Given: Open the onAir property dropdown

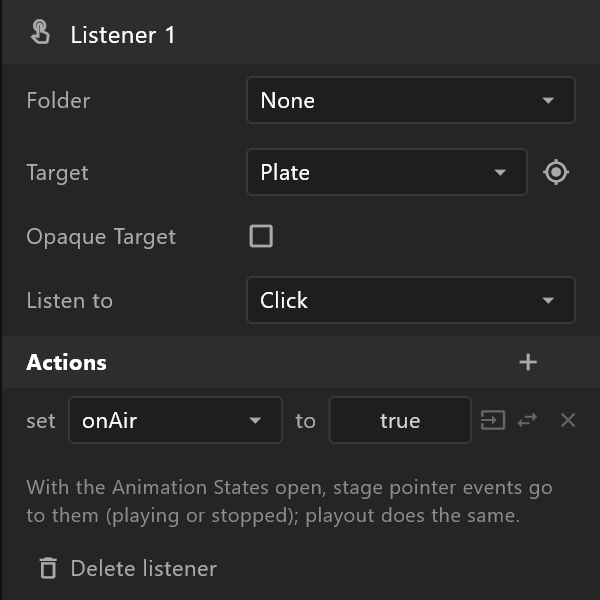Looking at the screenshot, I should 175,420.
